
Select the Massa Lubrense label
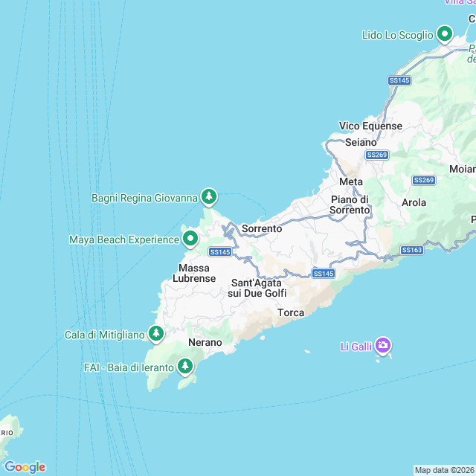click(x=194, y=273)
